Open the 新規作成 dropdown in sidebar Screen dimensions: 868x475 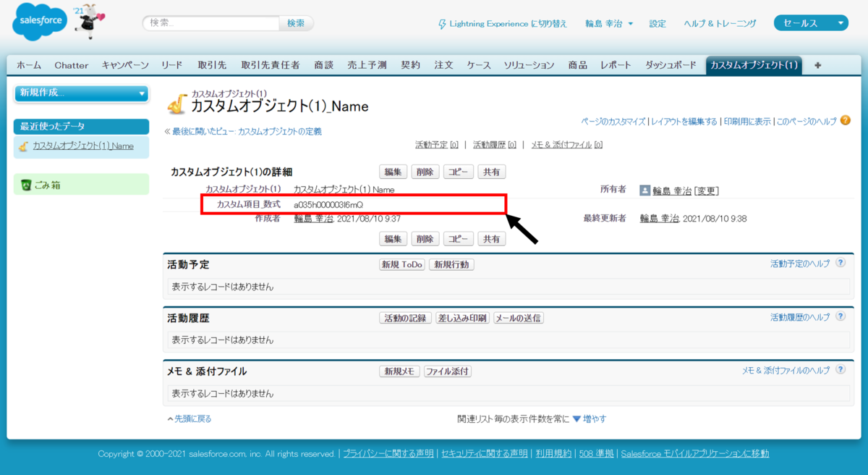point(81,93)
